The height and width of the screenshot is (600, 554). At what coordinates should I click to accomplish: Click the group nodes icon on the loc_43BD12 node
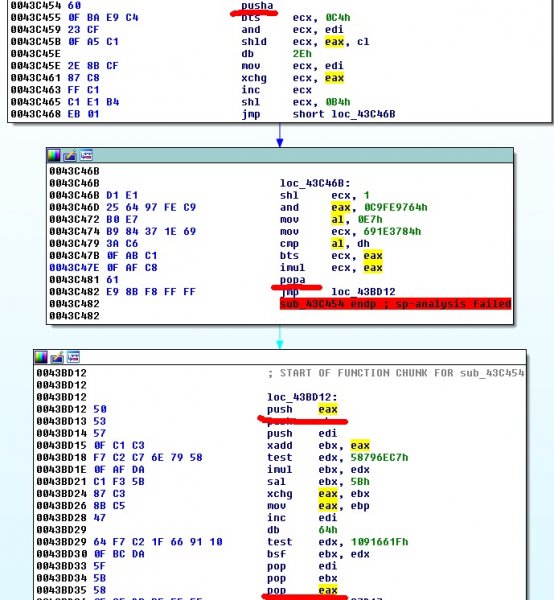(73, 357)
